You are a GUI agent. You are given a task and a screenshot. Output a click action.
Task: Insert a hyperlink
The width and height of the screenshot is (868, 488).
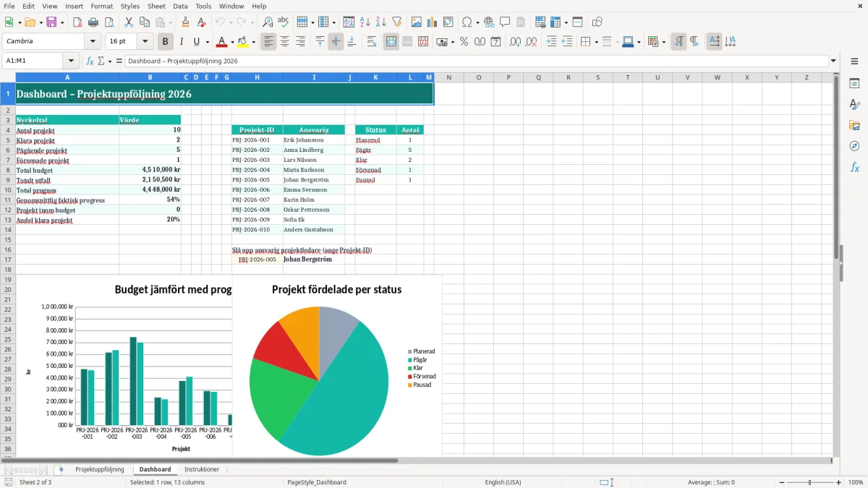[x=490, y=22]
